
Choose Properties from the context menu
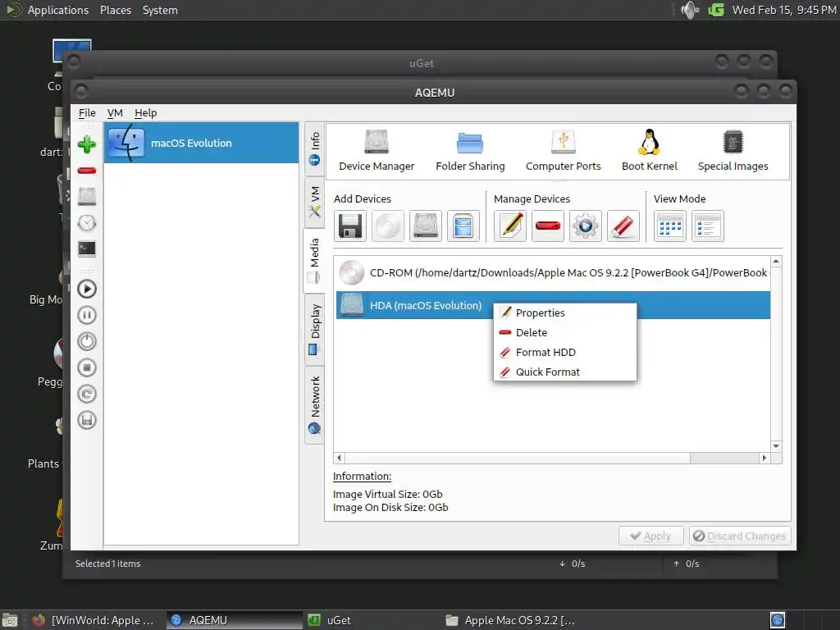point(565,313)
